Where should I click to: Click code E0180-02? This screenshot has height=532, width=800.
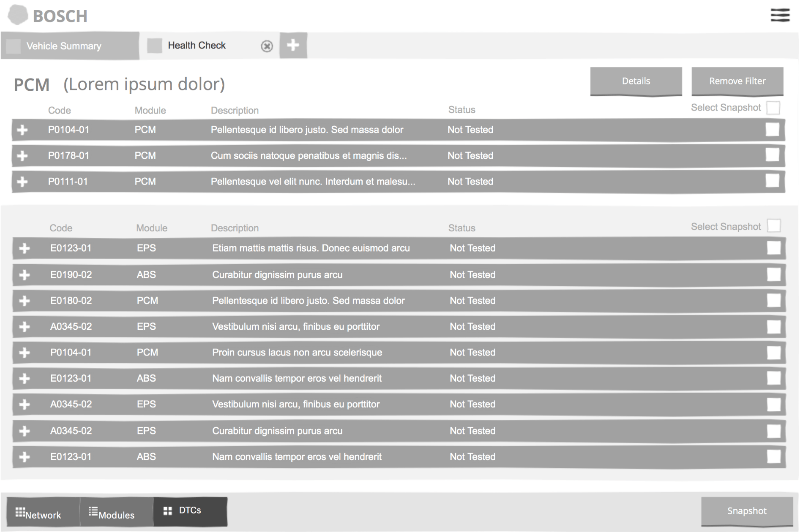coord(71,301)
